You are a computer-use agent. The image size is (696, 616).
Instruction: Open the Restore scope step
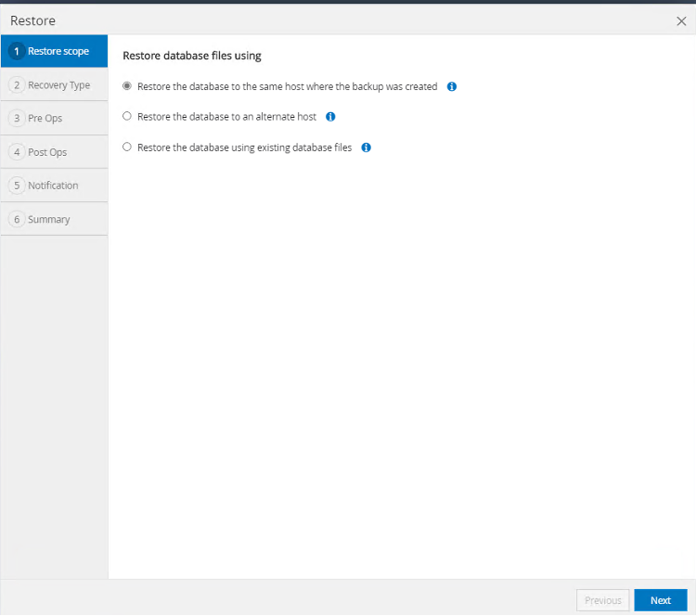(58, 51)
